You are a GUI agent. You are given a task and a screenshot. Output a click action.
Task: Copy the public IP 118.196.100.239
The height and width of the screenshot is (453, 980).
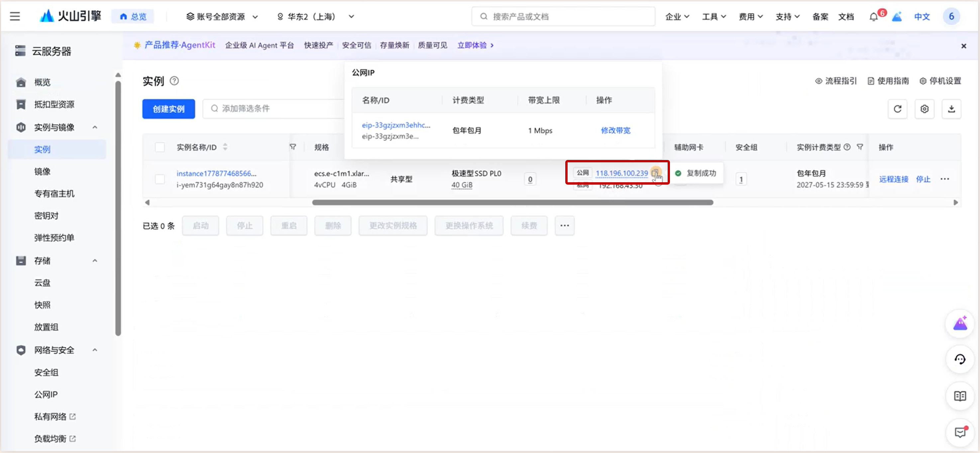click(x=655, y=173)
